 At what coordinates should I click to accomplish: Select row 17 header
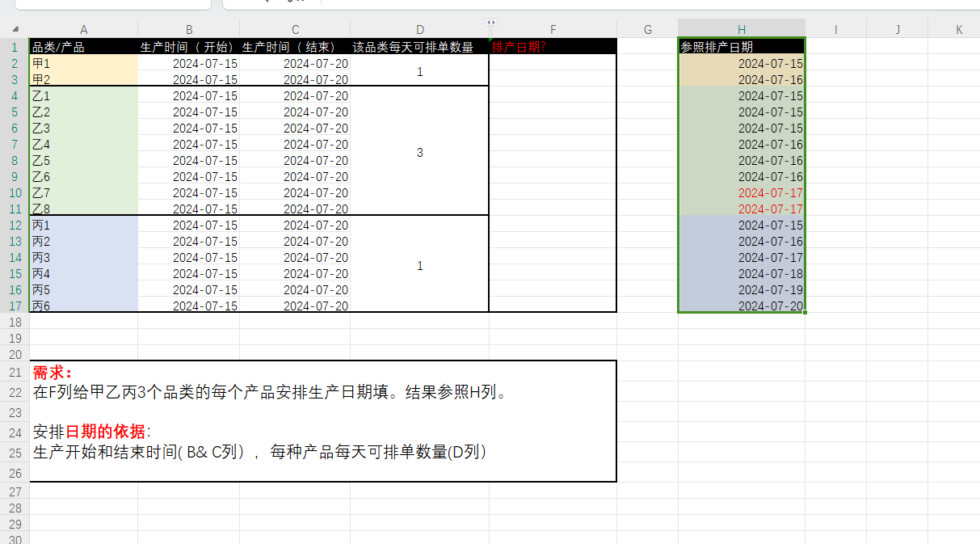click(x=15, y=306)
